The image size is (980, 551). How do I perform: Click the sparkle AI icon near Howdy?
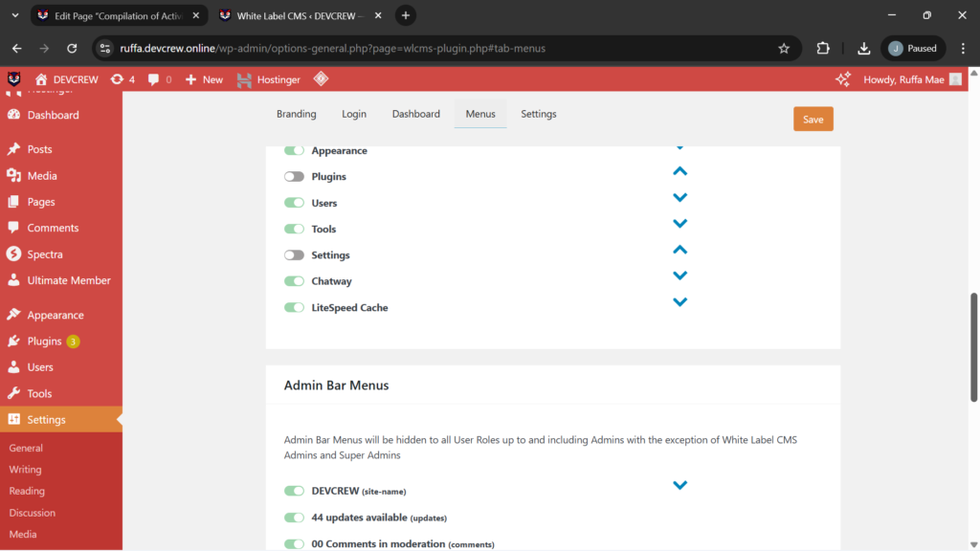point(843,79)
